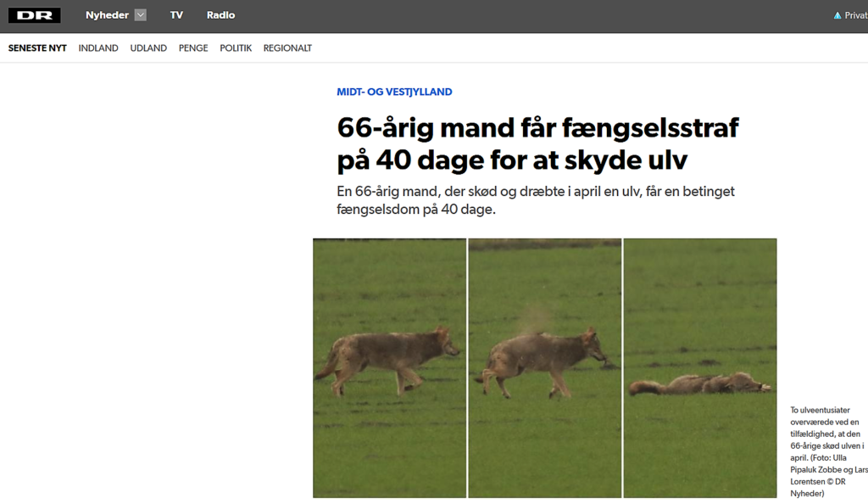Click the headline about 66-årig mand

point(537,144)
